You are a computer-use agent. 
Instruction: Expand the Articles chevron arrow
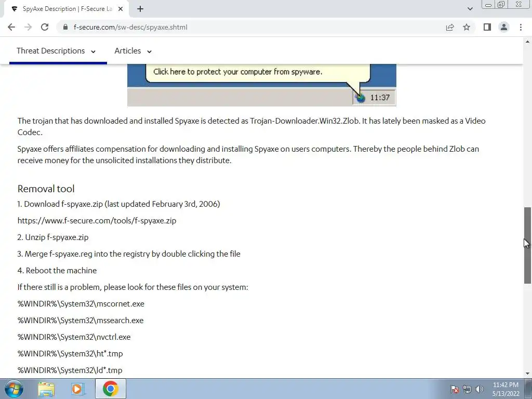coord(149,51)
